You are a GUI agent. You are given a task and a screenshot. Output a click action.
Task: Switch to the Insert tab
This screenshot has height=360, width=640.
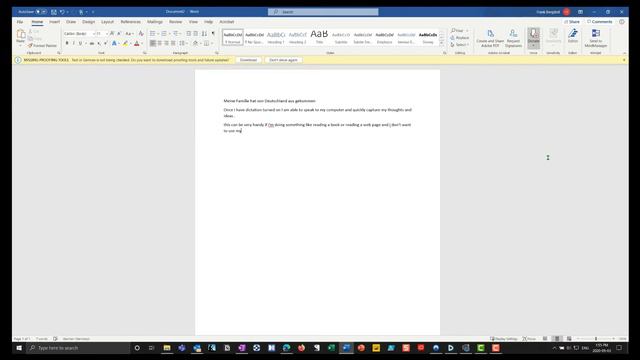coord(54,22)
